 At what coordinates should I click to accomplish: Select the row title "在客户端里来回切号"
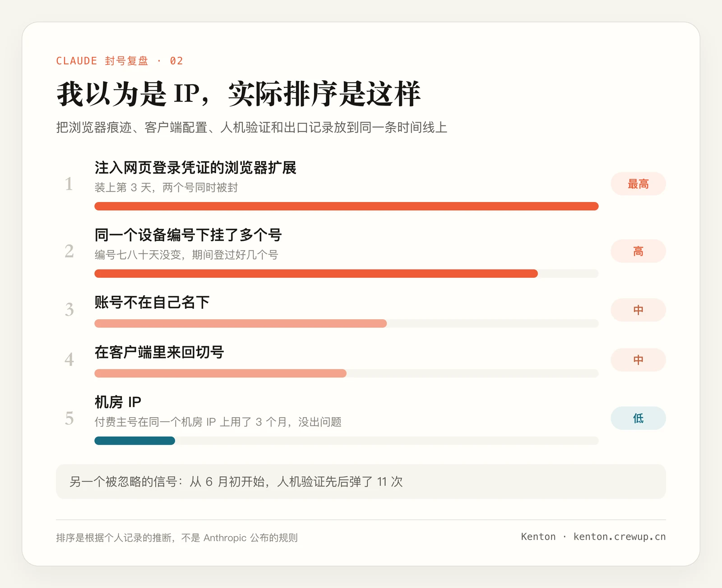(159, 352)
